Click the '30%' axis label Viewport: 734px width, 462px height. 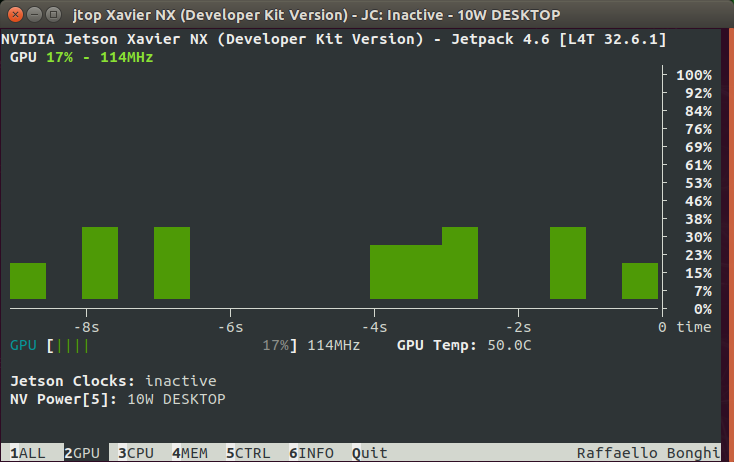click(698, 237)
